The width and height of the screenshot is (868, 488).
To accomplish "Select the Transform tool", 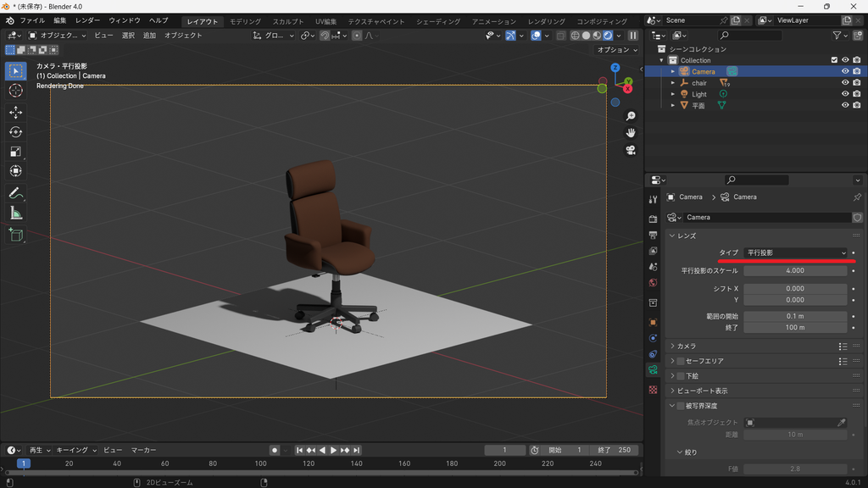I will 15,171.
